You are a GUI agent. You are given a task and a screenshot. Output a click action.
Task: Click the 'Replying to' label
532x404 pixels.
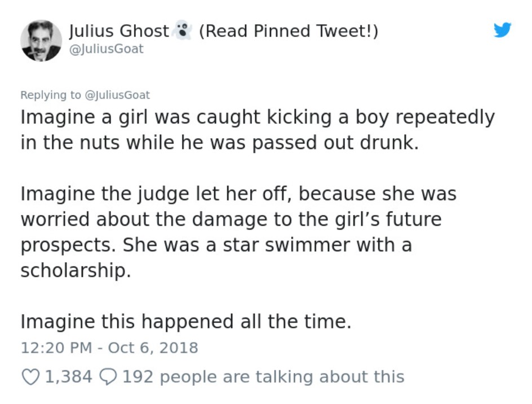pos(51,95)
